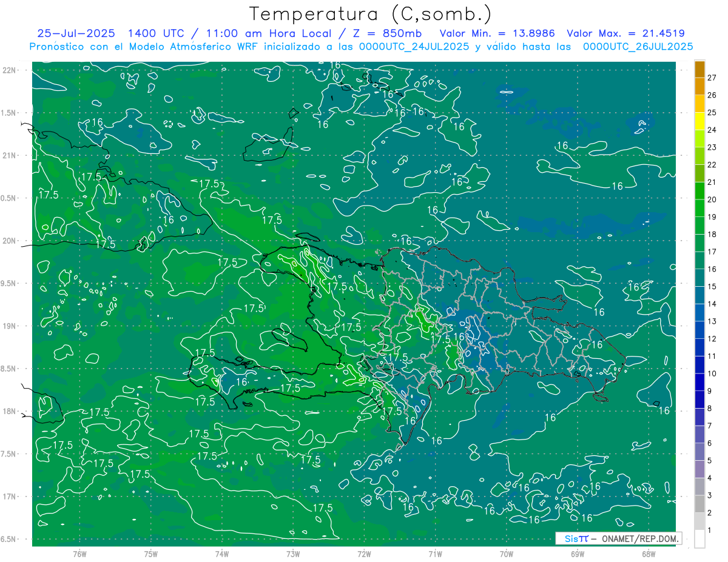Select the orange swatch between 25 and 26

click(699, 104)
